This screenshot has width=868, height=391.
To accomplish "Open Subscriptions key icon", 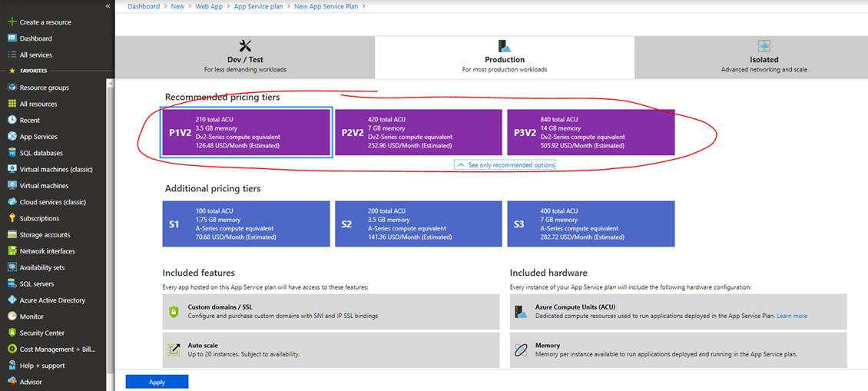I will click(12, 218).
